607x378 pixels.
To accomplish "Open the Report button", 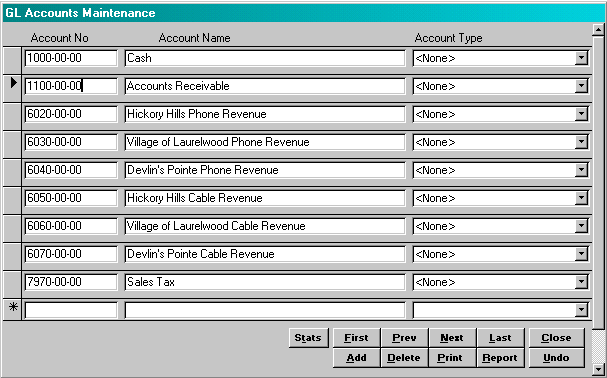I will click(x=501, y=358).
